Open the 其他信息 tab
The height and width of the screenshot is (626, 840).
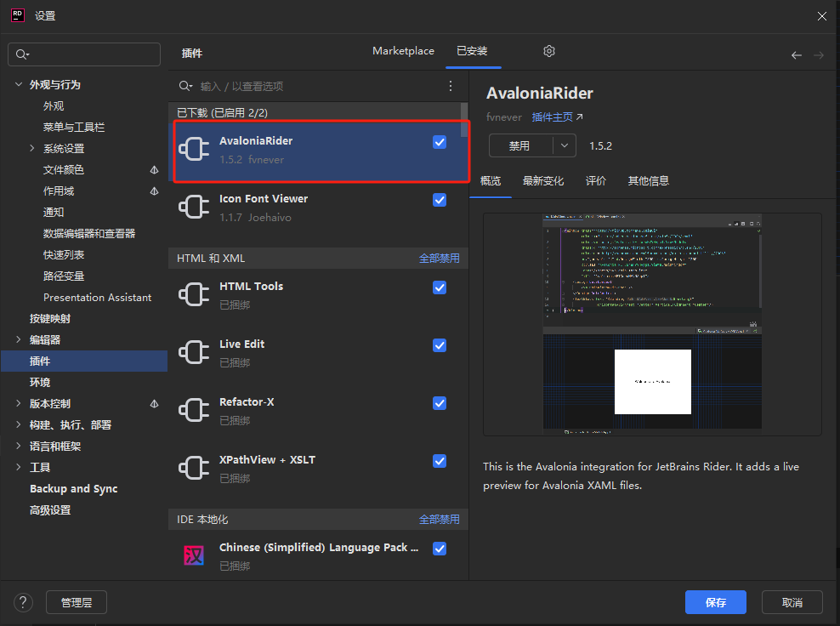tap(649, 181)
